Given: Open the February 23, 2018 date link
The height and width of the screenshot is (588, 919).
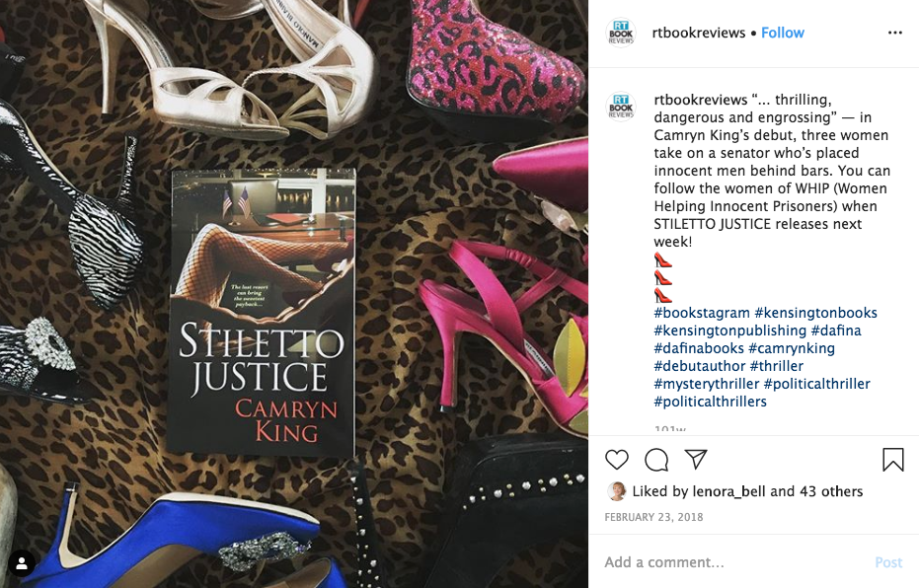Looking at the screenshot, I should (653, 517).
